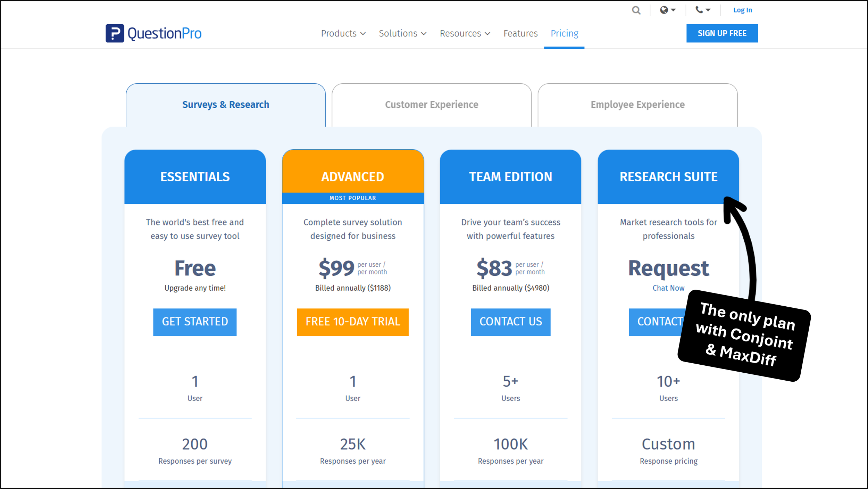Click the '10+ Users' value

668,388
